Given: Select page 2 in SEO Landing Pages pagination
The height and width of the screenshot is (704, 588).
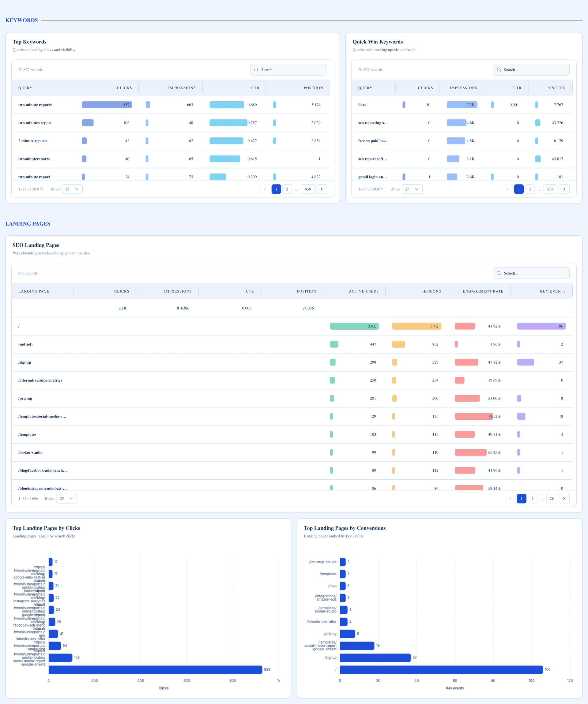Looking at the screenshot, I should [532, 499].
